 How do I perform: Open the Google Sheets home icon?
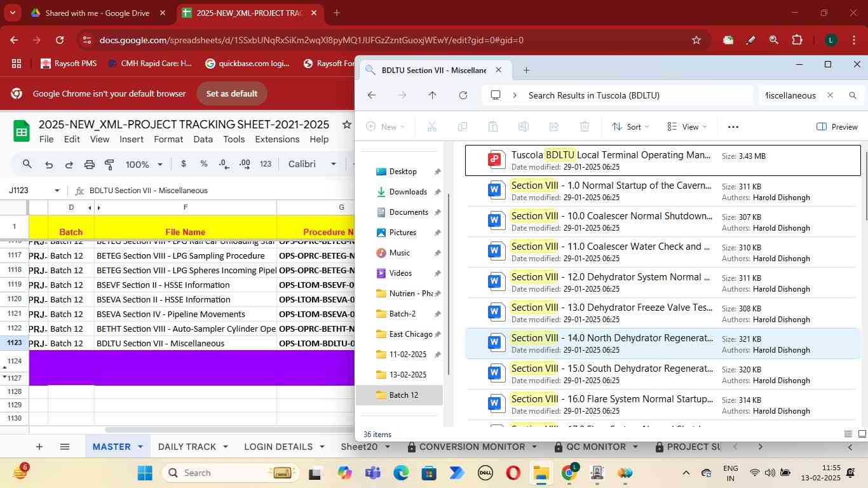(x=22, y=131)
